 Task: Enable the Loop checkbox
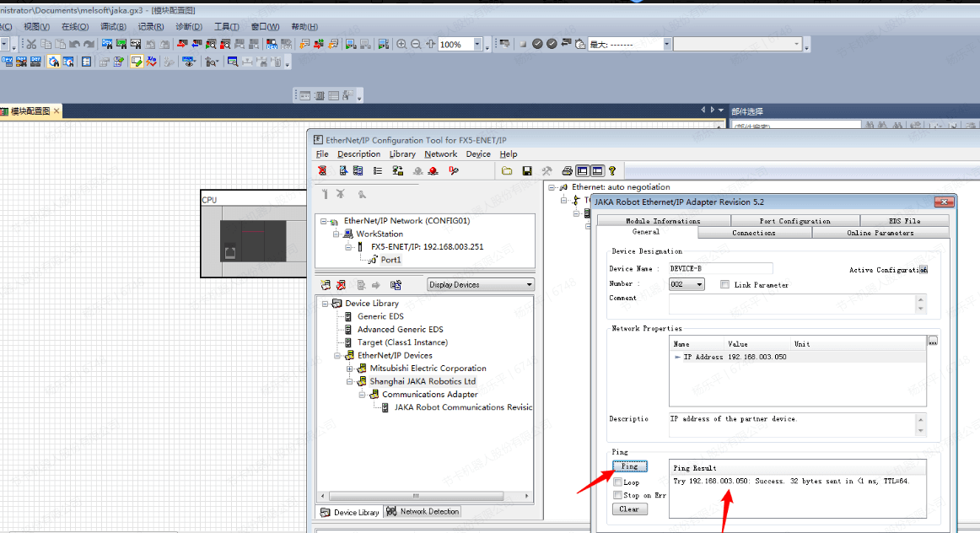click(x=618, y=482)
